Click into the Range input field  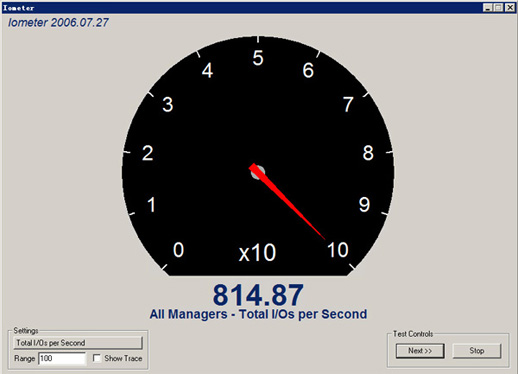(x=62, y=359)
